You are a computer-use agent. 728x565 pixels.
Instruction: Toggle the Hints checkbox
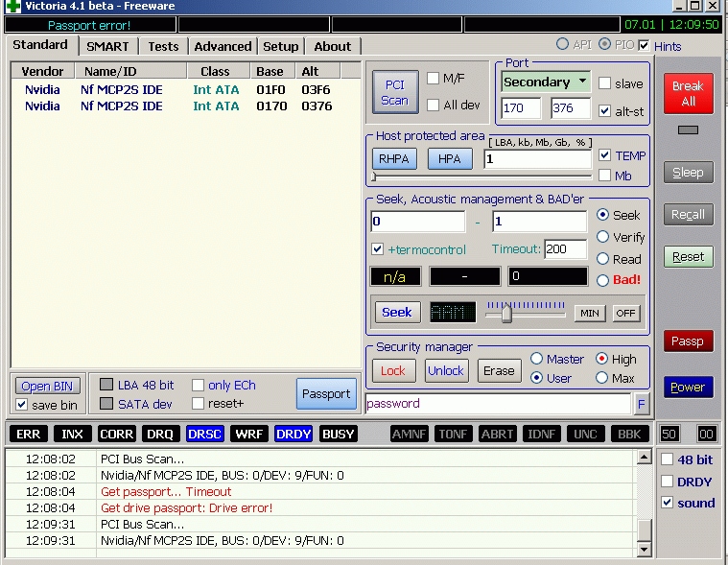[x=644, y=45]
